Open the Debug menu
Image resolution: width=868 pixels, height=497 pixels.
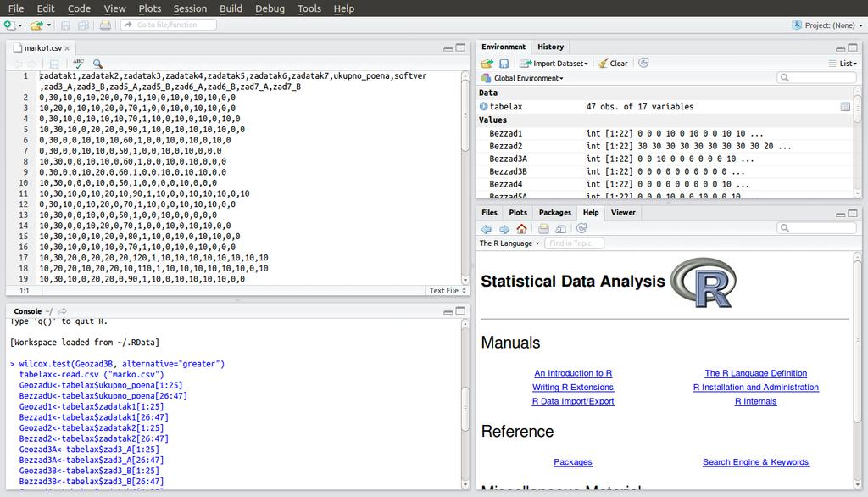coord(270,8)
